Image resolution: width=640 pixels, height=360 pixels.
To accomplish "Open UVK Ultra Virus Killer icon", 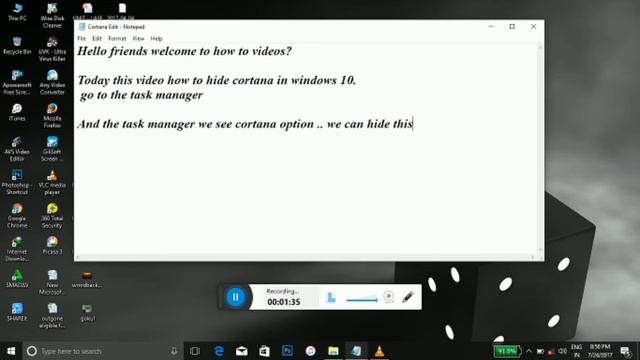I will pyautogui.click(x=52, y=49).
